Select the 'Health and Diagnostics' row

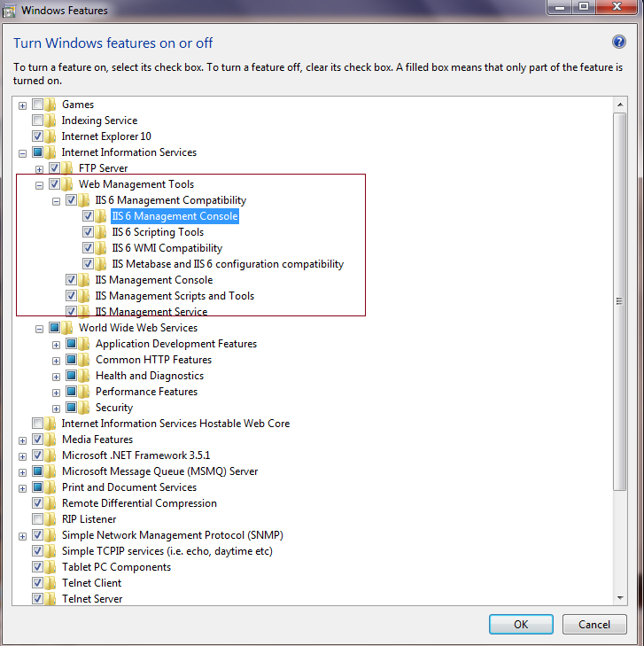tap(150, 376)
